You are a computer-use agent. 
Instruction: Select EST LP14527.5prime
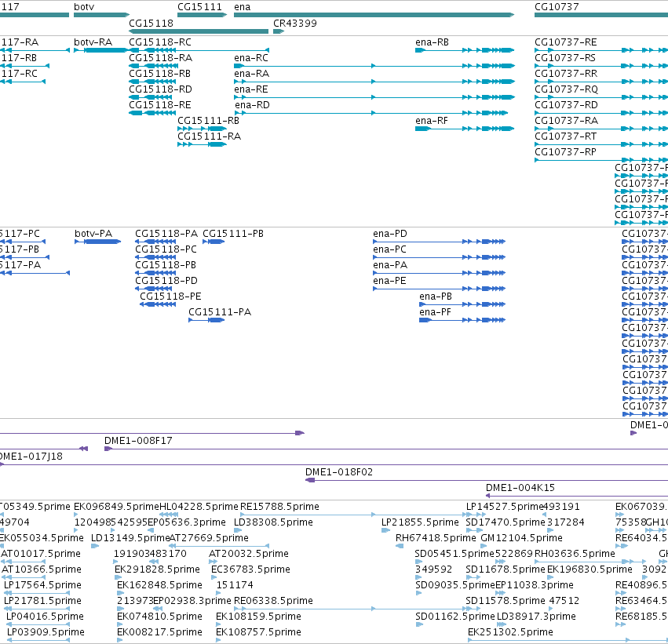pos(505,507)
